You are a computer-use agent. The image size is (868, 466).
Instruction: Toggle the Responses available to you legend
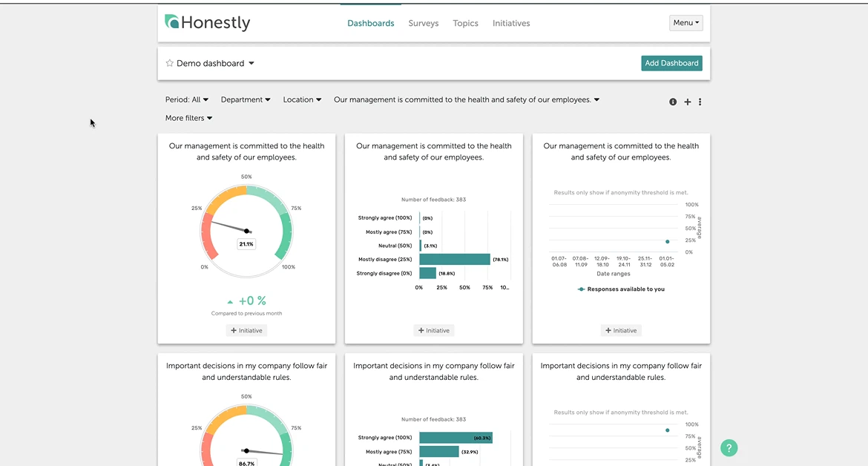tap(620, 289)
